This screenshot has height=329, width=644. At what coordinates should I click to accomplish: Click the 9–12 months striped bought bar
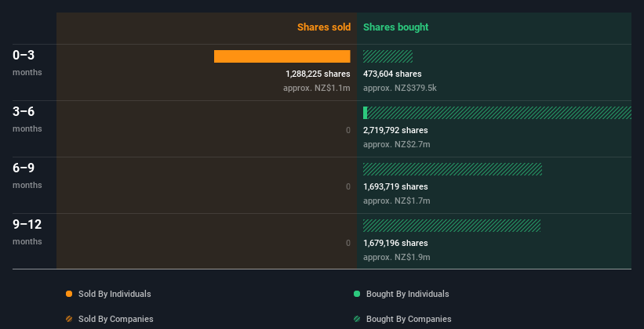point(452,226)
